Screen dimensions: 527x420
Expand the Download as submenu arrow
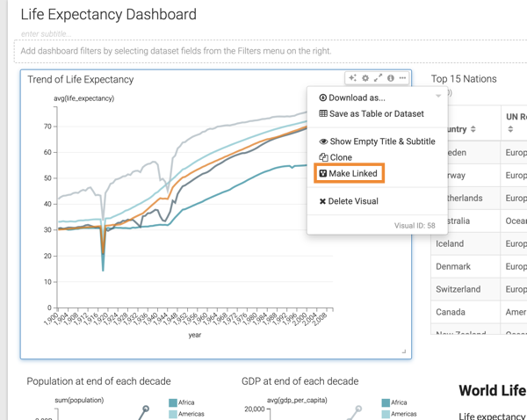[x=438, y=97]
